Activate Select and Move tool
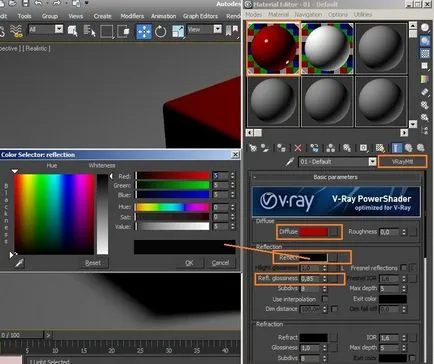Viewport: 434px width, 364px height. [144, 32]
